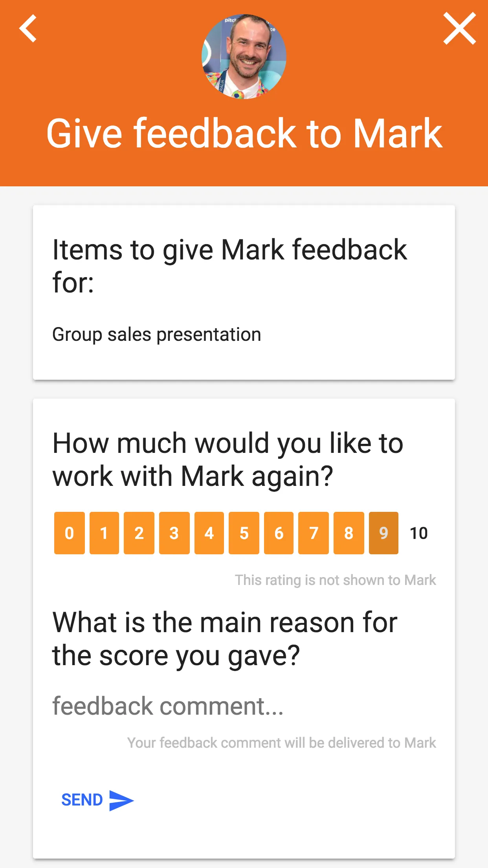The image size is (488, 868).
Task: Close the feedback screen with the X
Action: coord(459,28)
